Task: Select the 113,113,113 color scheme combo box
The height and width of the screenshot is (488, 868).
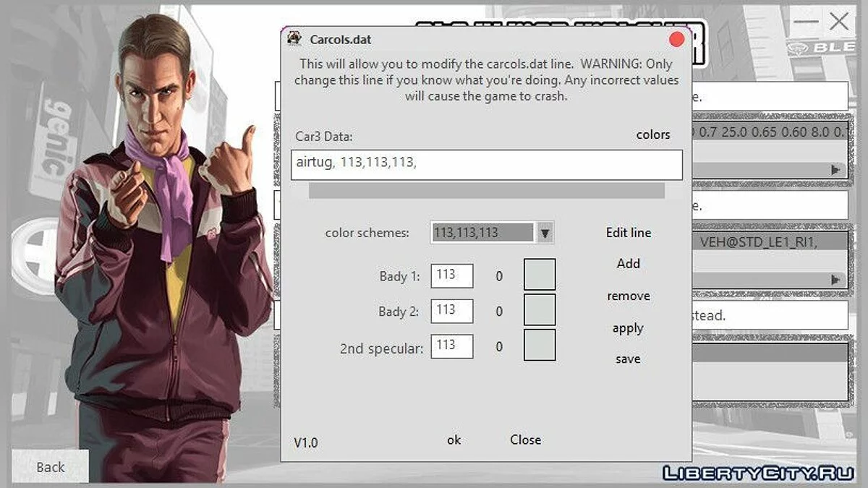Action: tap(482, 233)
